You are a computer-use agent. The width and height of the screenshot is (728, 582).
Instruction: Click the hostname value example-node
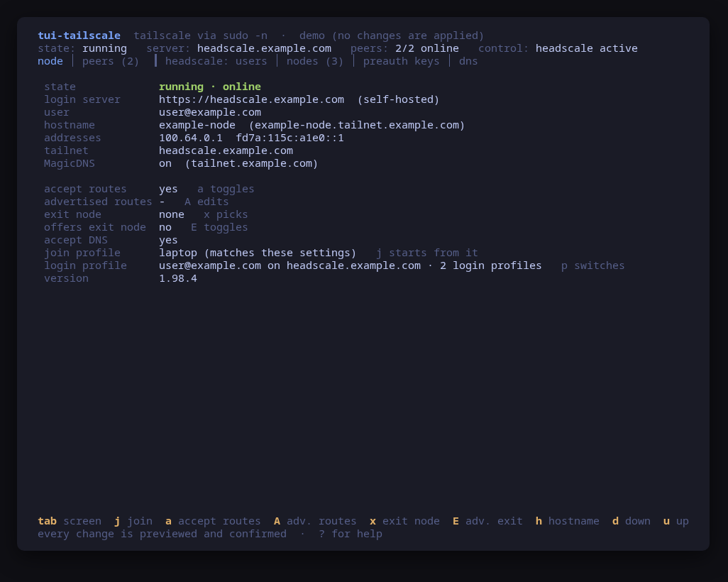point(197,125)
